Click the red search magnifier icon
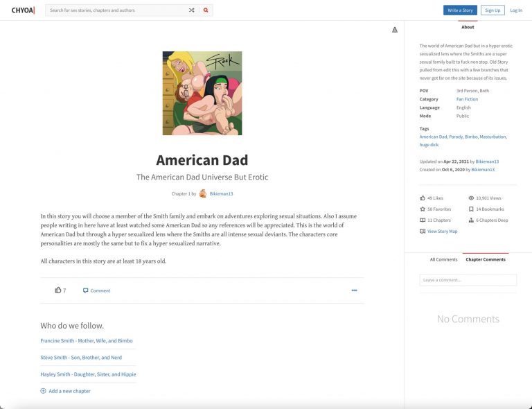The image size is (532, 409). [x=206, y=10]
